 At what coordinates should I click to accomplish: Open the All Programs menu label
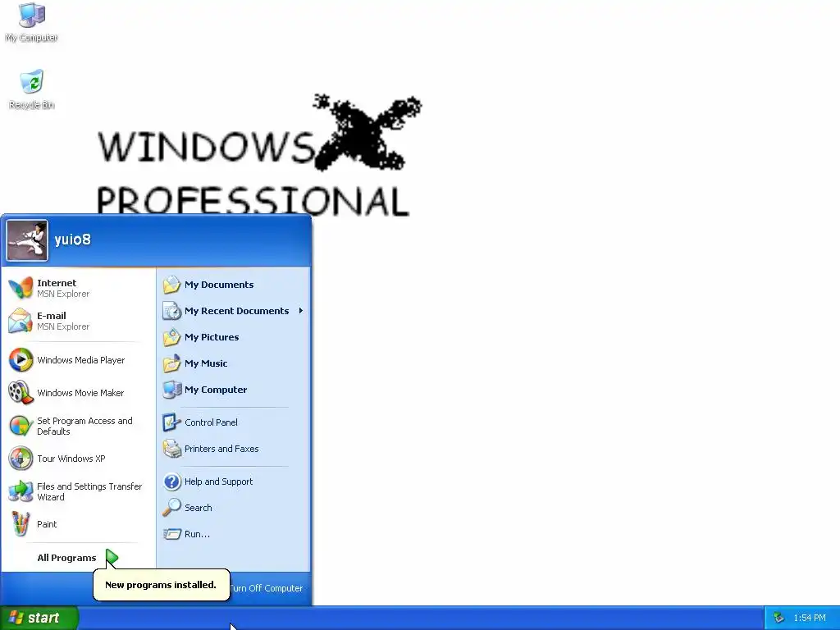pos(66,558)
